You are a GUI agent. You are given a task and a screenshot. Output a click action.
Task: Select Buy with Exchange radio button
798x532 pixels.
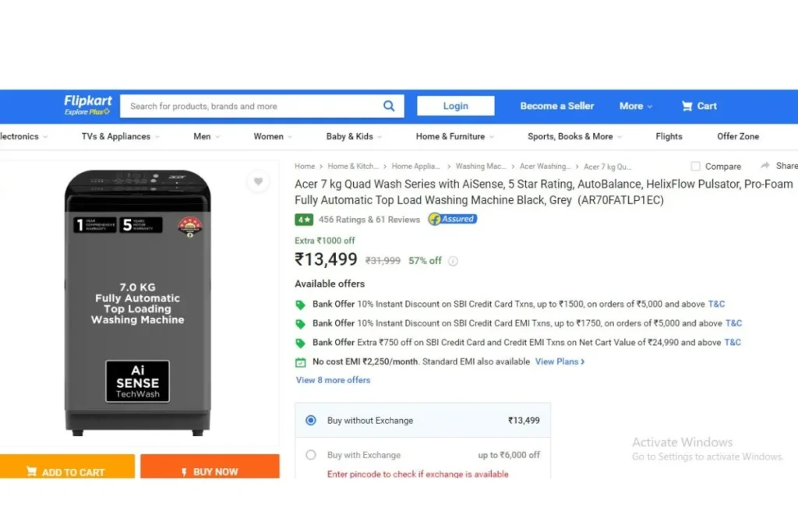pos(310,455)
